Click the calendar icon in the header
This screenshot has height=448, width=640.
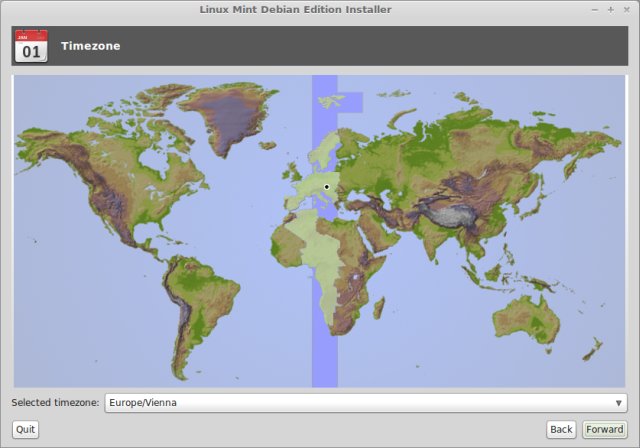pyautogui.click(x=30, y=46)
